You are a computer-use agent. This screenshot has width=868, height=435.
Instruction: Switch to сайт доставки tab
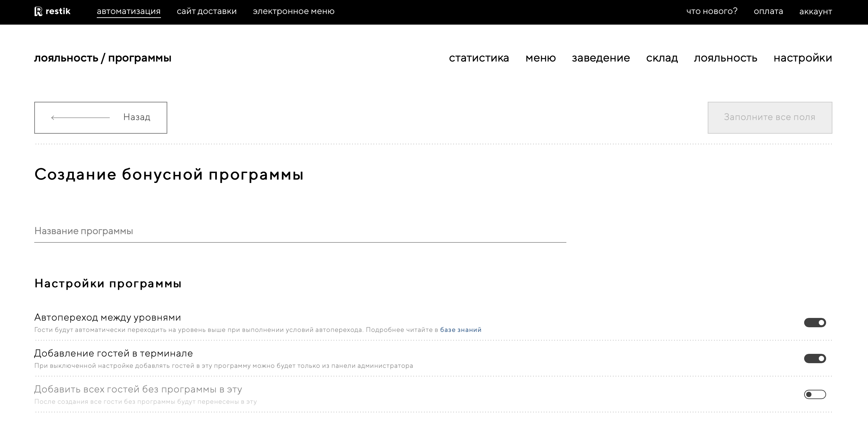(x=207, y=11)
